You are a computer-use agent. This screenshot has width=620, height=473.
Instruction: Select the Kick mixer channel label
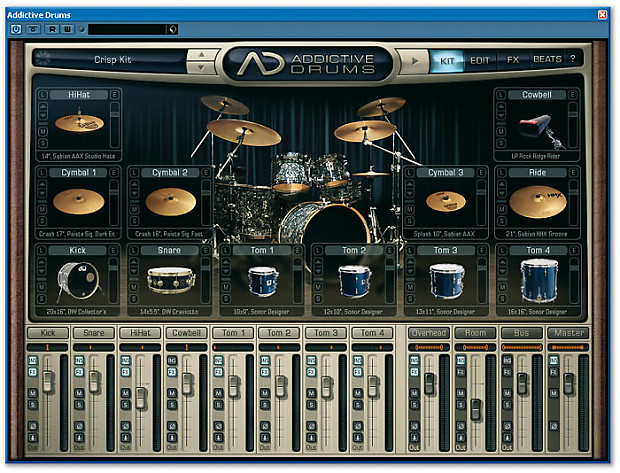pyautogui.click(x=48, y=333)
